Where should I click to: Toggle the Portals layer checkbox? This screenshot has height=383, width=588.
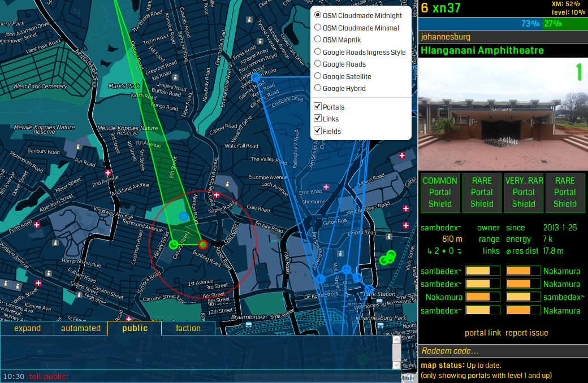318,106
